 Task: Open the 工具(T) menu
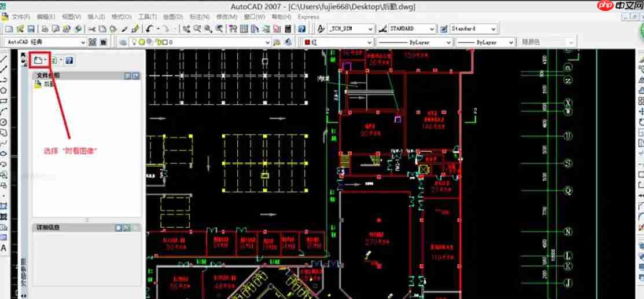(x=148, y=17)
